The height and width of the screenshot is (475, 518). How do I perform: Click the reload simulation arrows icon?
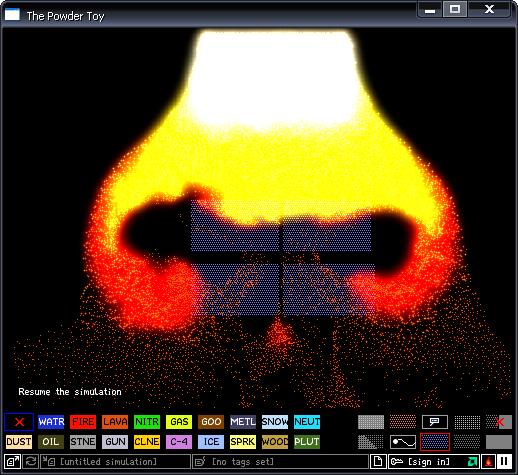(x=31, y=462)
